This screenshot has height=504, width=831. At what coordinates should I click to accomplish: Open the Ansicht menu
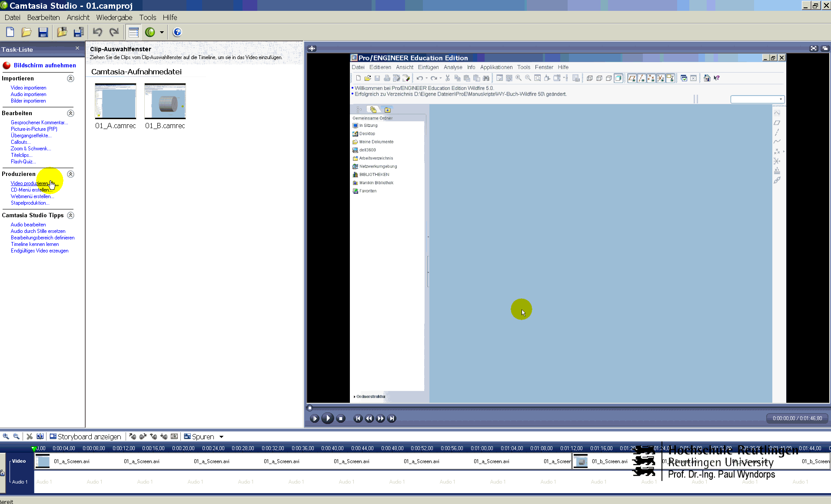tap(78, 17)
